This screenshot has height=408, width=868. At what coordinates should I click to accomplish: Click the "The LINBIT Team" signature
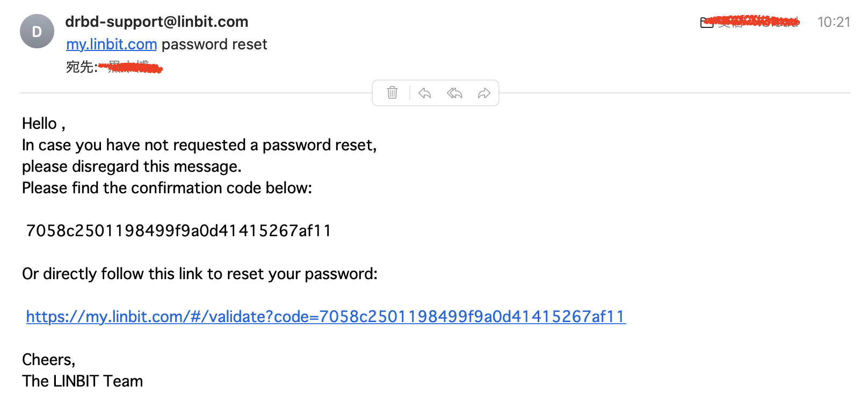pos(82,381)
